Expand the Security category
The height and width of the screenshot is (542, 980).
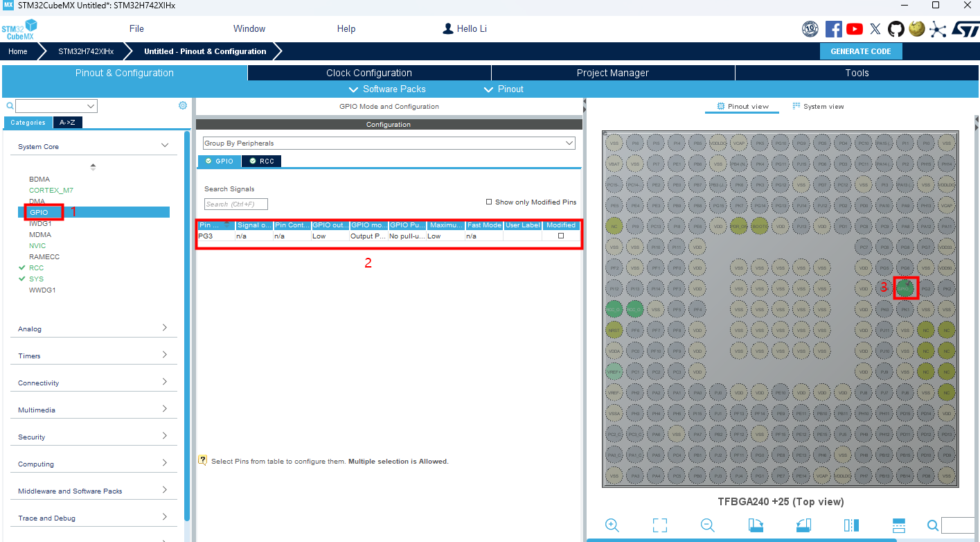click(x=165, y=436)
